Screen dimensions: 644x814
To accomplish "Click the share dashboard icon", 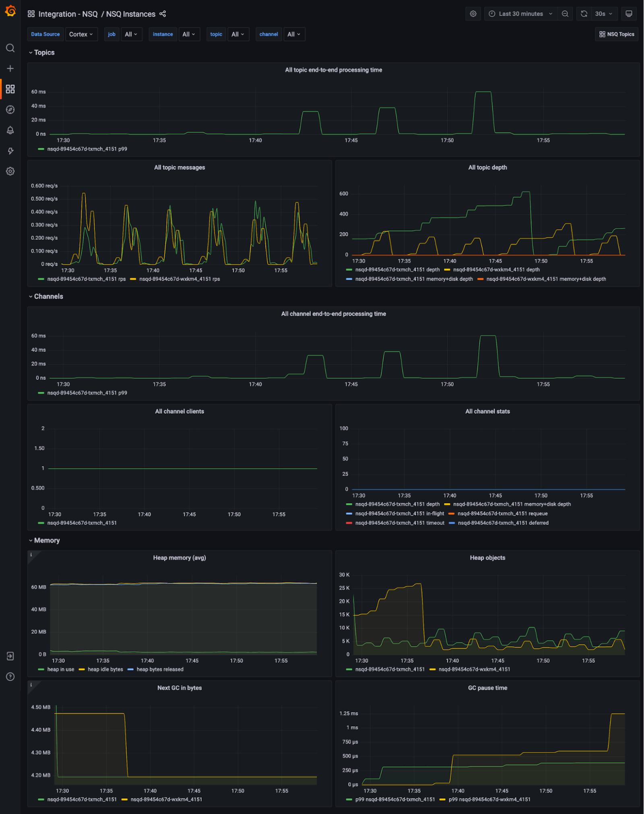I will click(163, 14).
